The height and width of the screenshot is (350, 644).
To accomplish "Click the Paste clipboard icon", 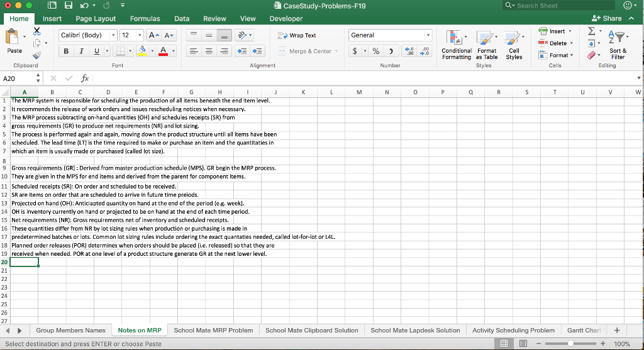I will tap(13, 38).
